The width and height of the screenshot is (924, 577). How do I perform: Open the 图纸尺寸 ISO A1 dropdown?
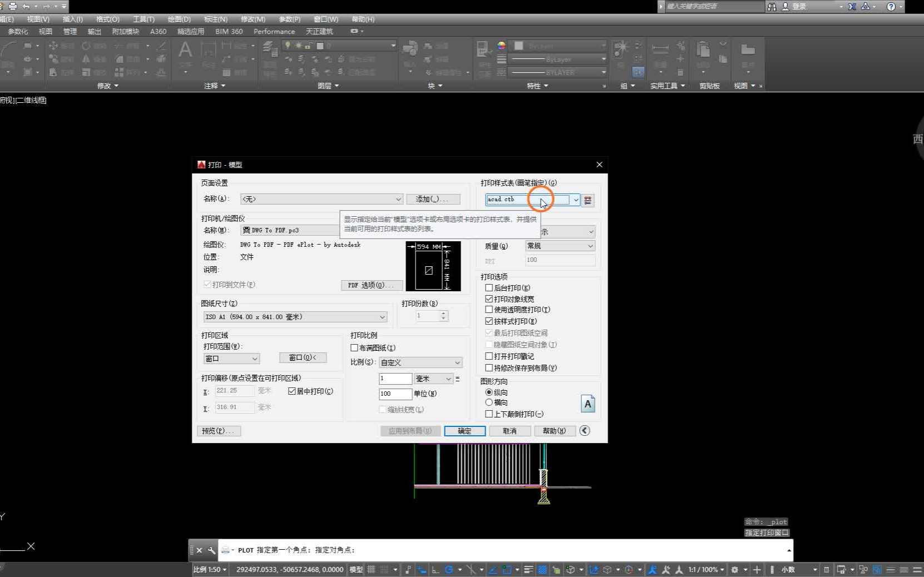click(382, 316)
